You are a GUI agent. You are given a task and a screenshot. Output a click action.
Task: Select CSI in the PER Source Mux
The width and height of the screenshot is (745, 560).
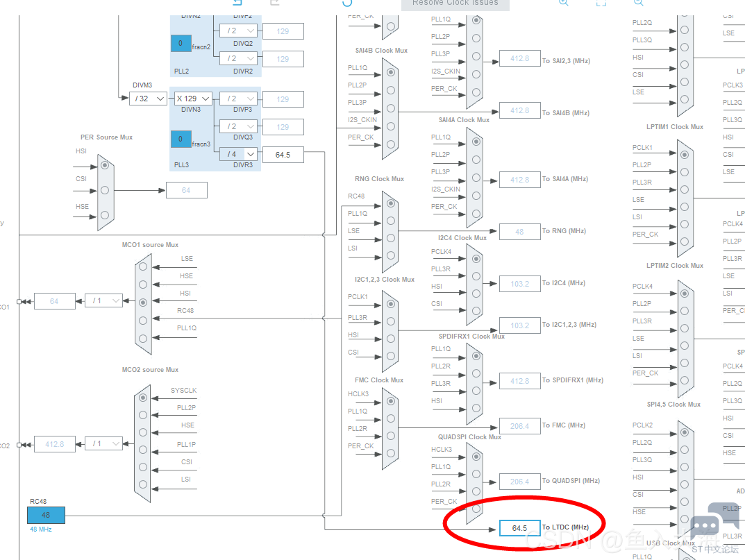point(104,190)
